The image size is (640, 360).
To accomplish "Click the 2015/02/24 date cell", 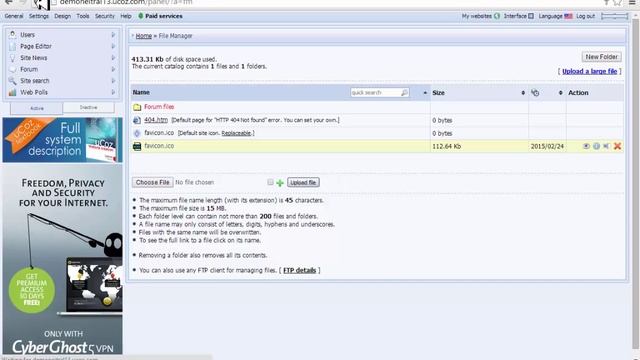I will click(x=547, y=146).
